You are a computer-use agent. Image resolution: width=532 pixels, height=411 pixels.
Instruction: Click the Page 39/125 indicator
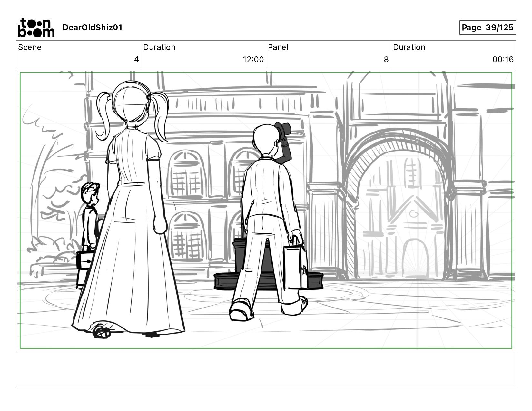[488, 28]
